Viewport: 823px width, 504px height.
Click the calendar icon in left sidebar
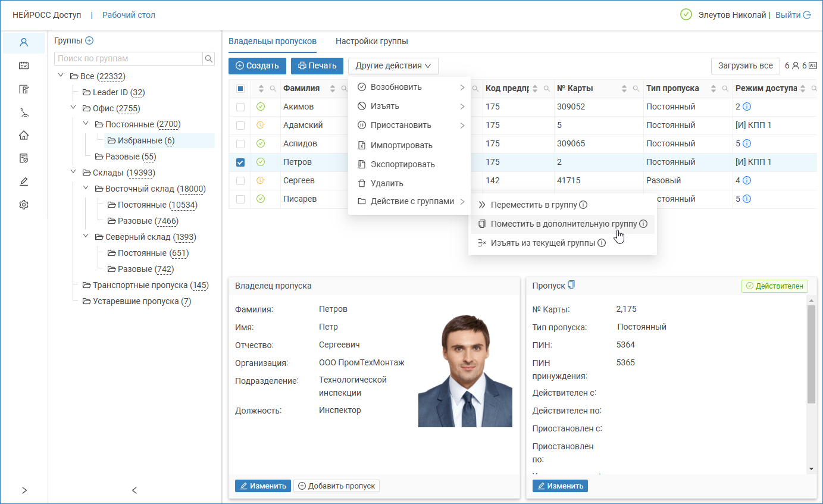click(x=24, y=65)
